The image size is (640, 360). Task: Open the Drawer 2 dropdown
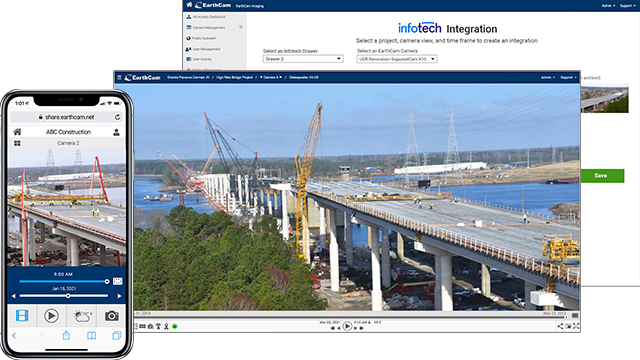click(303, 59)
